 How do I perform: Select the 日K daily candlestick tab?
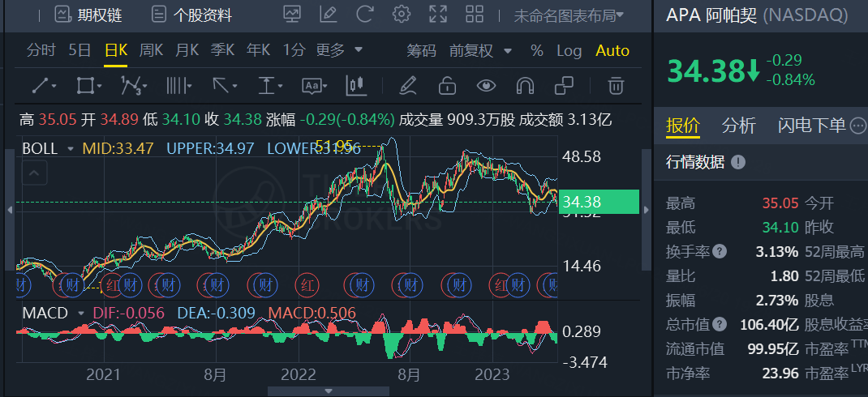tap(116, 50)
